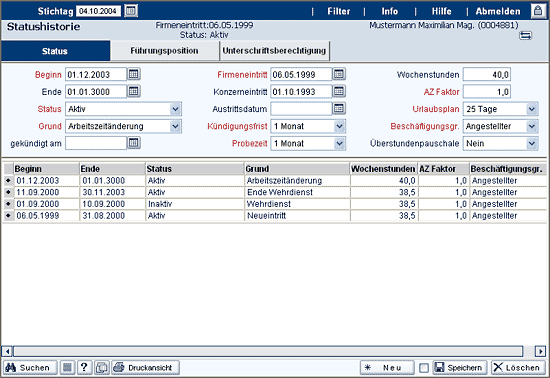550x378 pixels.
Task: Switch to the Führungsposition tab
Action: [165, 51]
